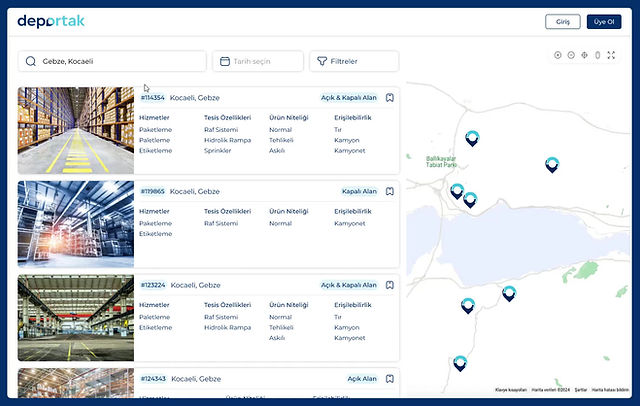Bookmark listing #119865
Image resolution: width=640 pixels, height=406 pixels.
coord(390,191)
